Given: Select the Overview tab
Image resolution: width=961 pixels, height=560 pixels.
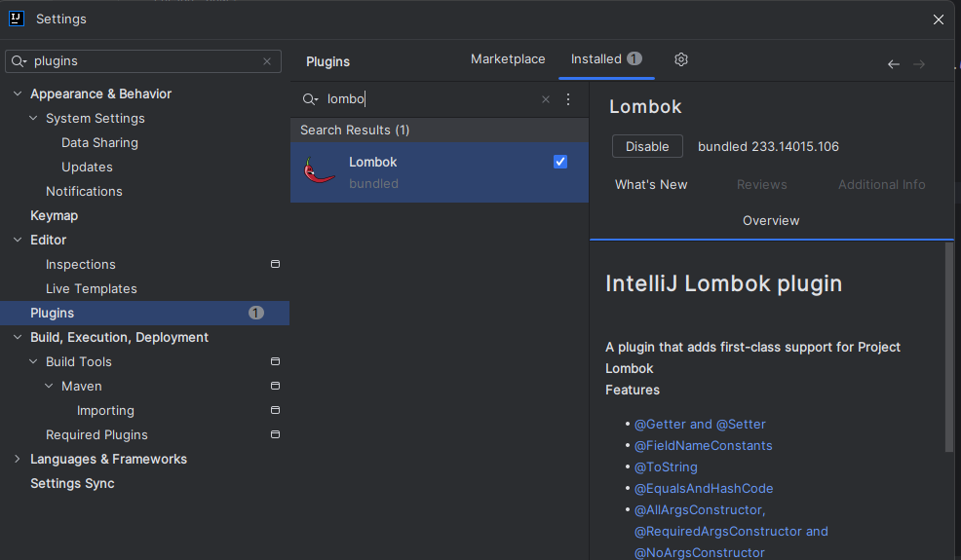Looking at the screenshot, I should 771,220.
